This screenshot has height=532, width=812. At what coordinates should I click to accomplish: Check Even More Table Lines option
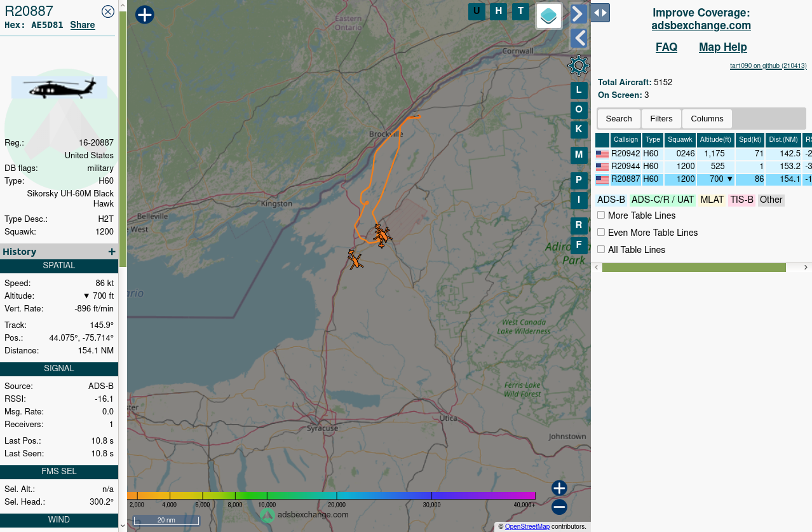coord(601,233)
